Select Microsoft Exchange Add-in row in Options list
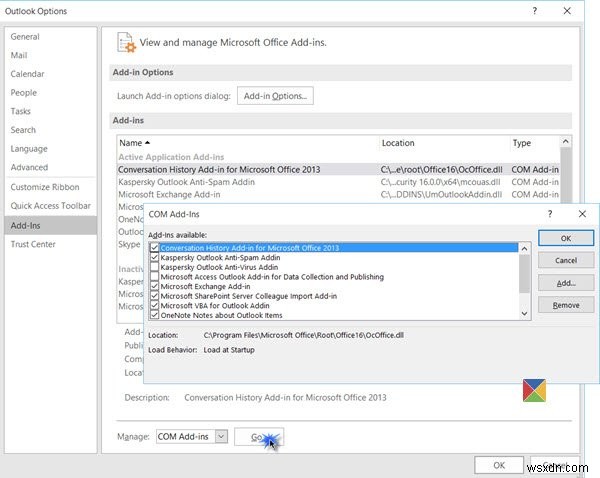This screenshot has width=600, height=478. click(338, 195)
